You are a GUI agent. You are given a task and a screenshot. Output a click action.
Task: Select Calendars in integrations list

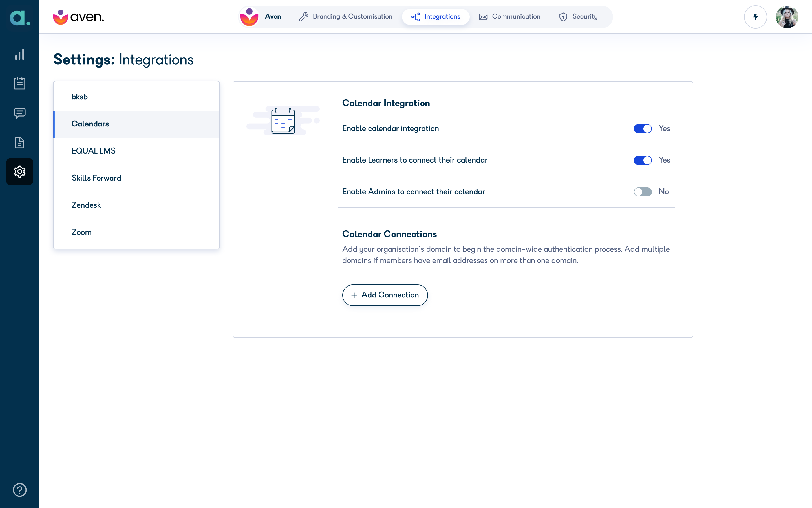136,124
